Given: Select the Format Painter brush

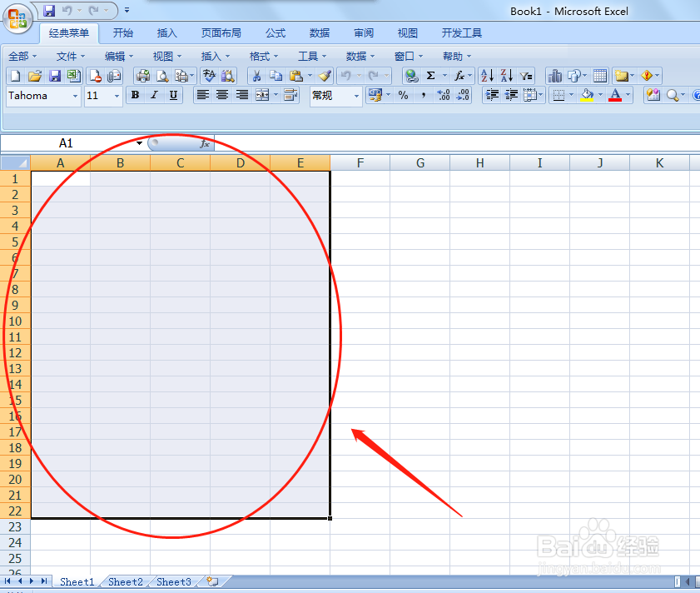Looking at the screenshot, I should click(x=325, y=76).
